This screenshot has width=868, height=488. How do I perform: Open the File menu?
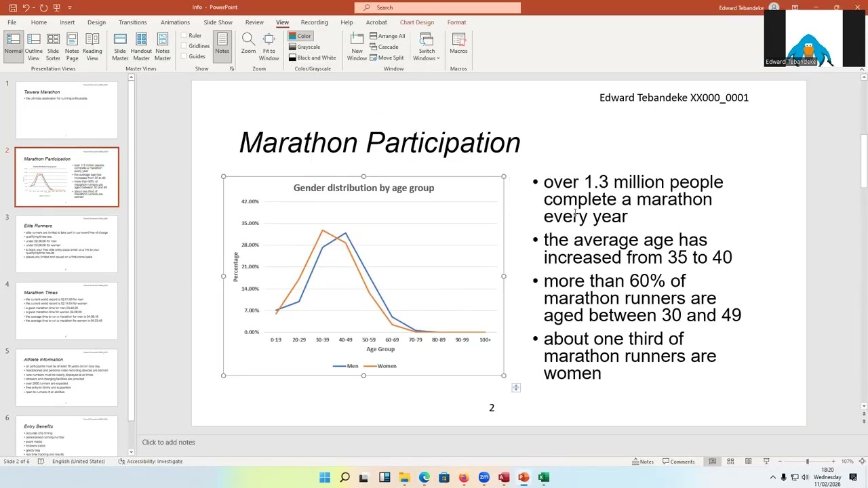point(12,22)
